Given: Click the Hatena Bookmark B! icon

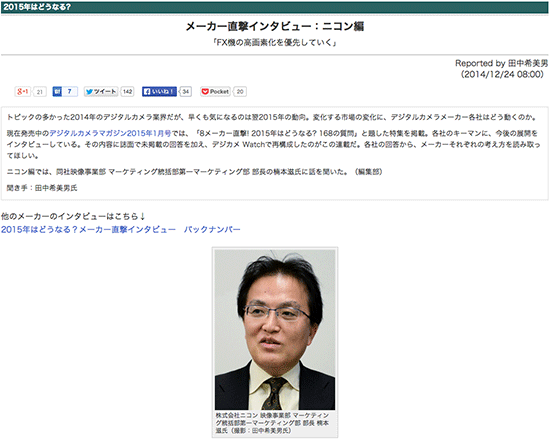Looking at the screenshot, I should pyautogui.click(x=57, y=92).
